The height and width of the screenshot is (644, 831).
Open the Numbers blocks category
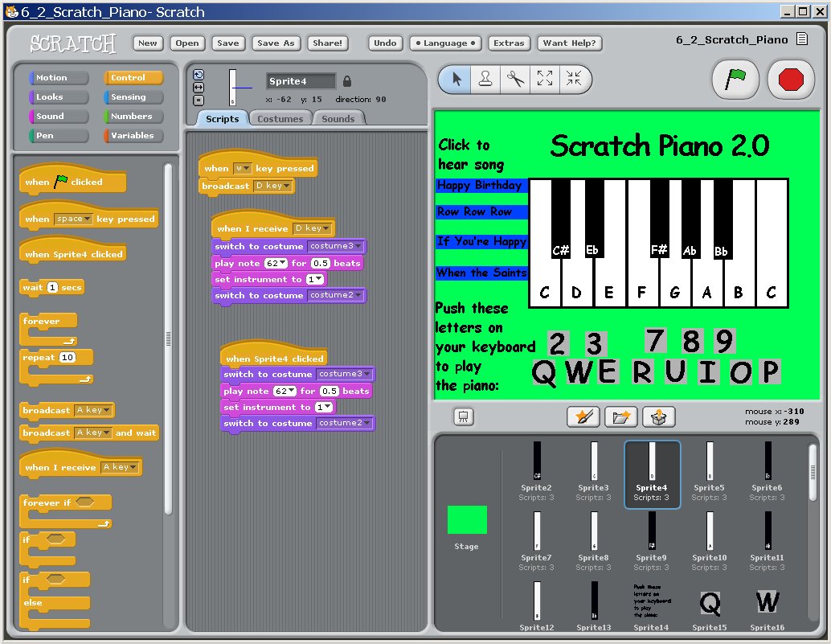(133, 116)
